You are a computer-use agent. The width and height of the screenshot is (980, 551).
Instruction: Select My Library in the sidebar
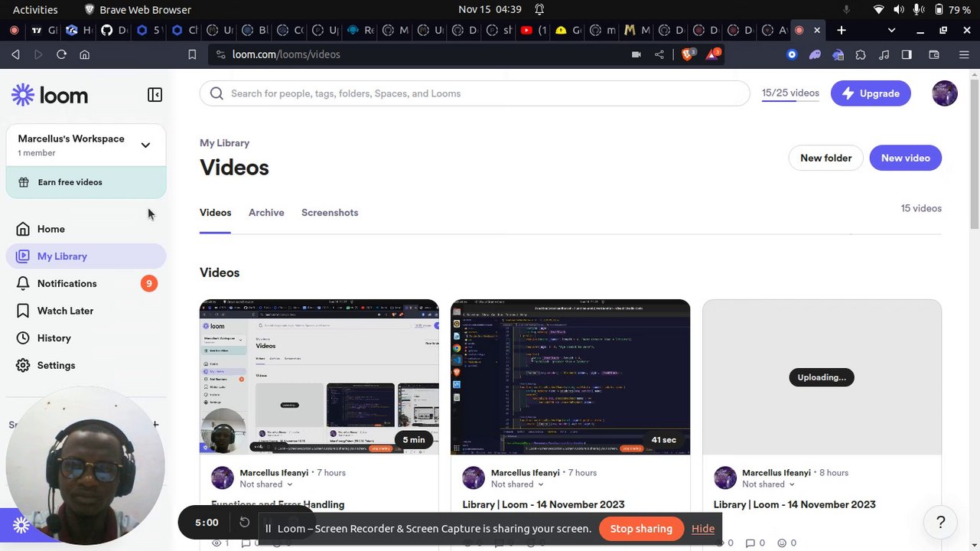tap(86, 256)
